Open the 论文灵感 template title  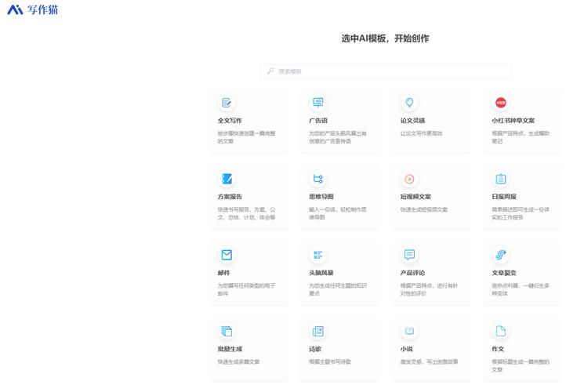[412, 121]
